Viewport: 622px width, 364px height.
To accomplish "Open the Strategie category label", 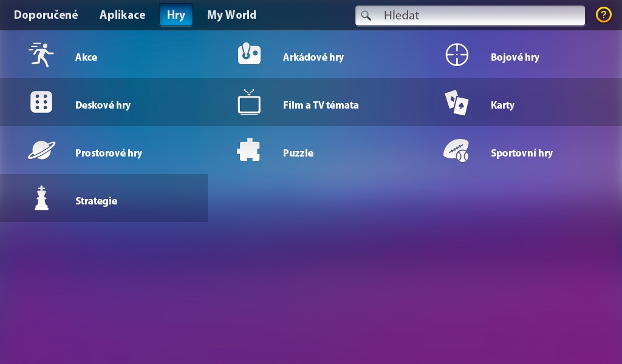I will point(97,201).
